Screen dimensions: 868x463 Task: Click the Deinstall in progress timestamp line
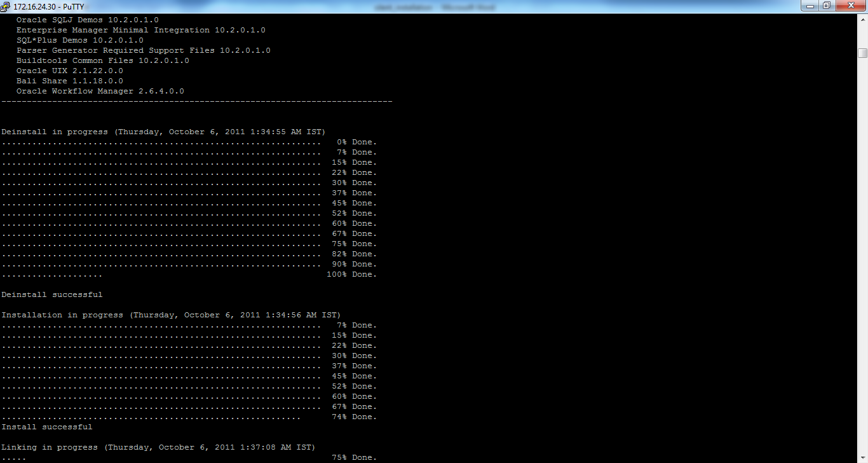(163, 132)
